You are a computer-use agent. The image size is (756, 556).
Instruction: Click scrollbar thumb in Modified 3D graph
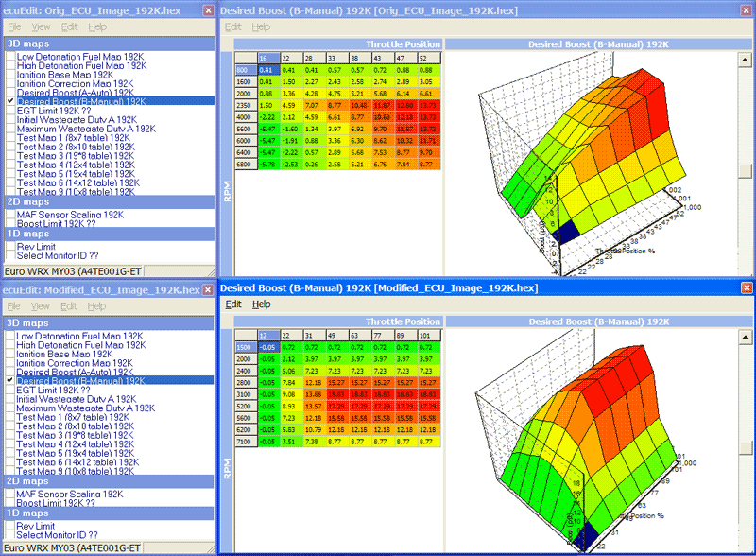[746, 448]
